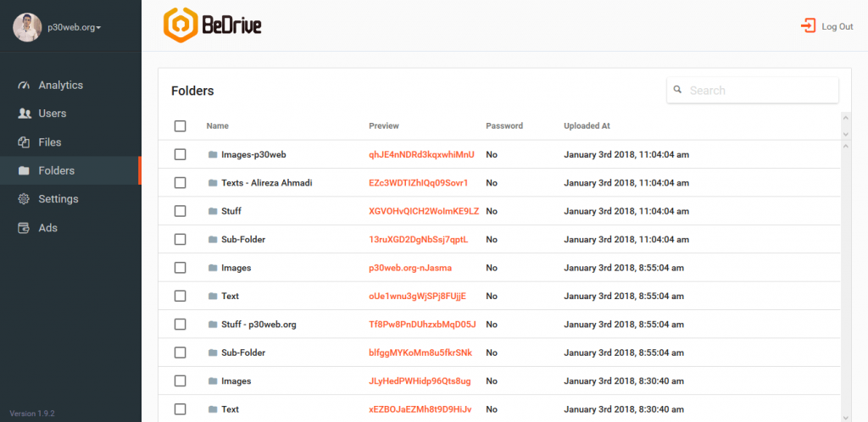
Task: Click the Texts - Alireza Ahmadi folder name
Action: [x=267, y=182]
